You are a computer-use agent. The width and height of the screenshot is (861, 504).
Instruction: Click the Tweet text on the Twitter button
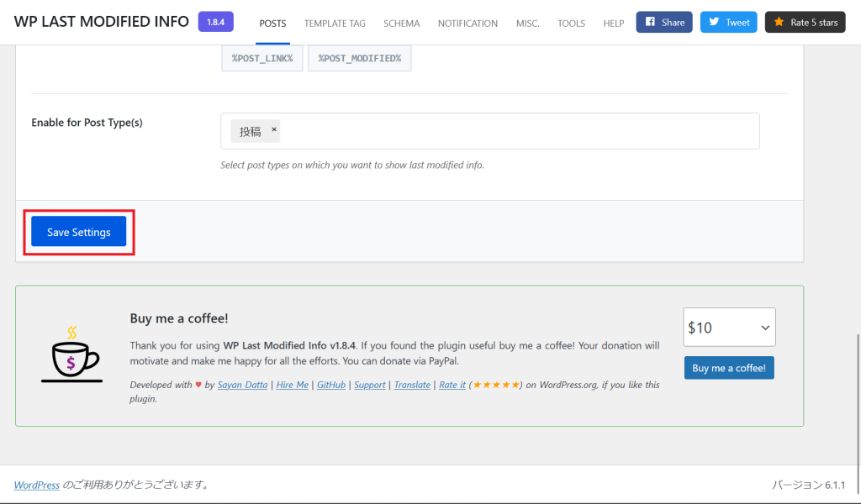click(737, 23)
